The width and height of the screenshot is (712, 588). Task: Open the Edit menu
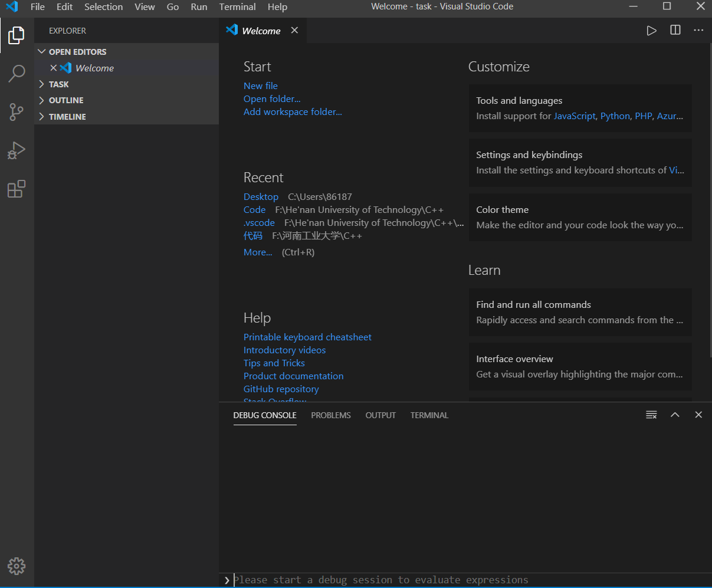coord(64,7)
